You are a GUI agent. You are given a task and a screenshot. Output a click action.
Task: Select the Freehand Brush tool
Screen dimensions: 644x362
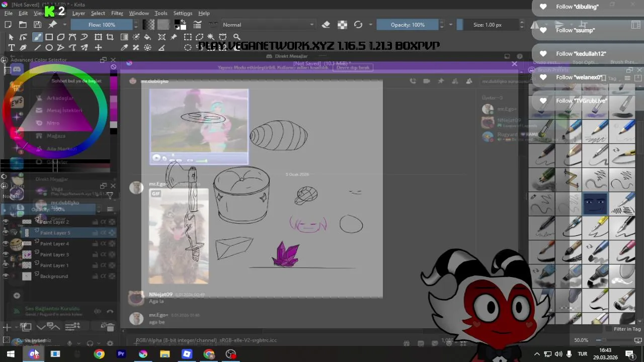point(37,37)
